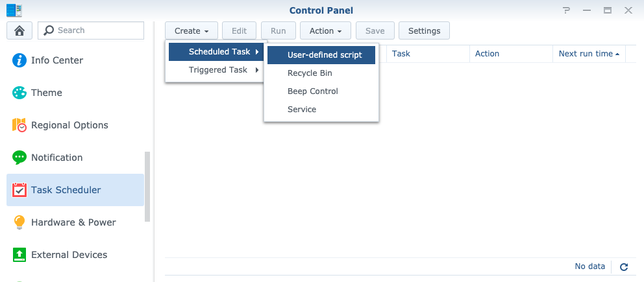Screen dimensions: 644x282
Task: Click the Control Panel home icon
Action: [19, 30]
